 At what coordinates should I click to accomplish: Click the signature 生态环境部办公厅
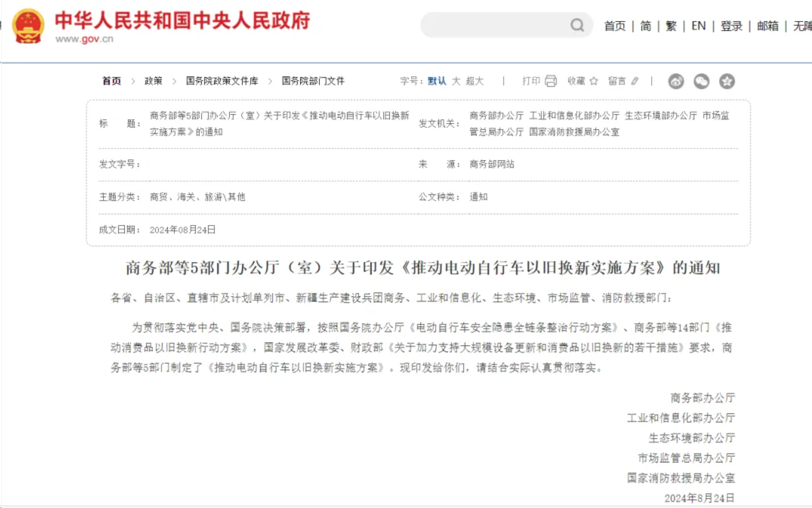point(692,438)
